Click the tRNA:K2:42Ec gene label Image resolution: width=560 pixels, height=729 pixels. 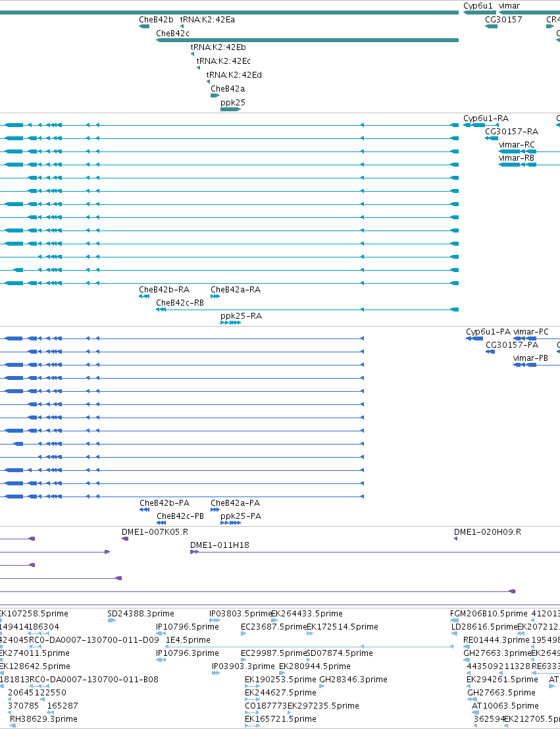click(x=224, y=61)
